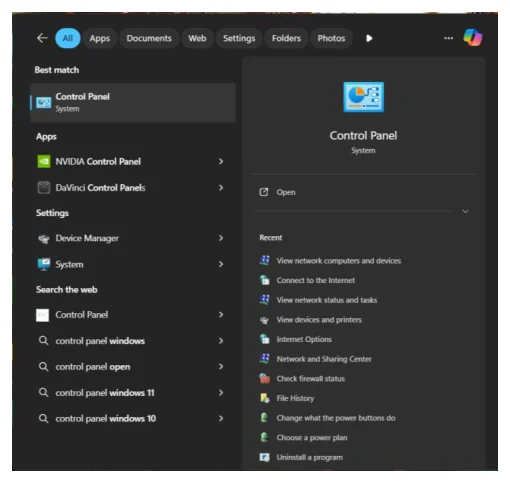Click the NVIDIA Control Panel icon
Image resolution: width=510 pixels, height=483 pixels.
[44, 161]
